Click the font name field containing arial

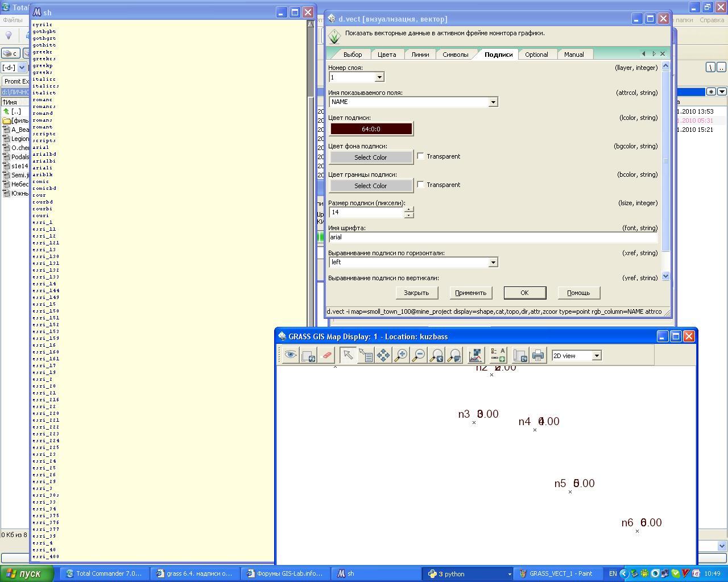point(493,237)
